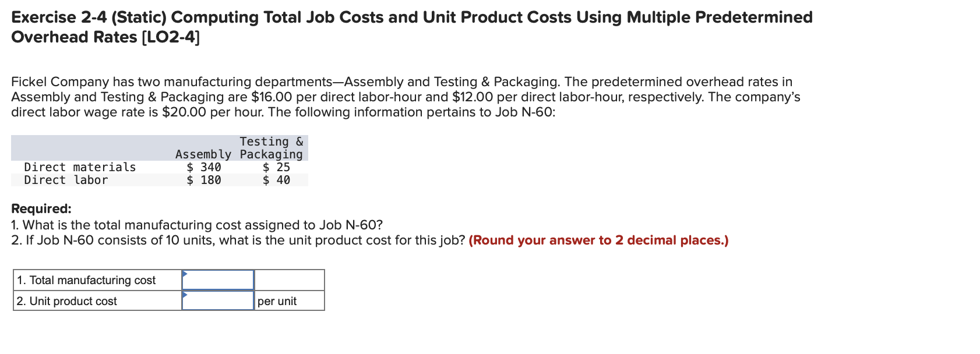980x354 pixels.
Task: Click the blue triangle in the first answer cell
Action: pos(185,272)
